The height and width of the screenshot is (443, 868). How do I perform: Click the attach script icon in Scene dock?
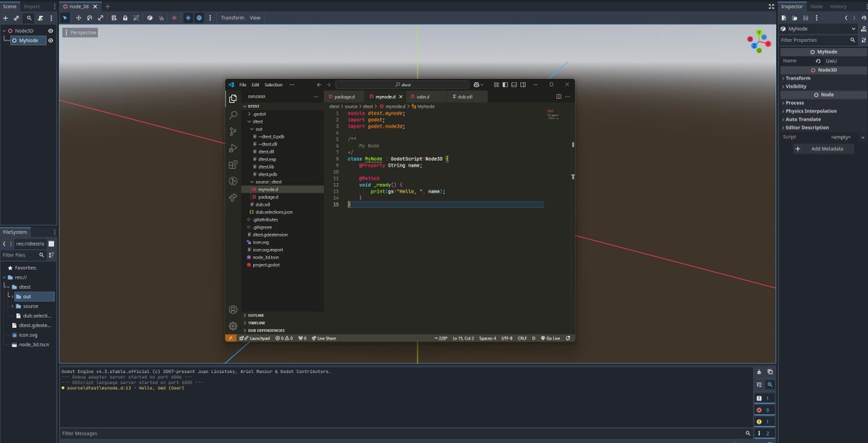(41, 18)
